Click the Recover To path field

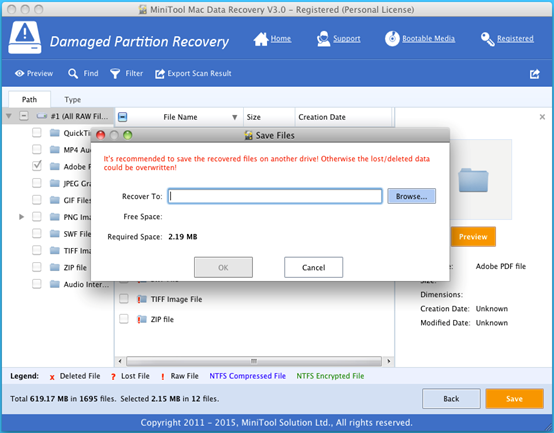pos(275,196)
